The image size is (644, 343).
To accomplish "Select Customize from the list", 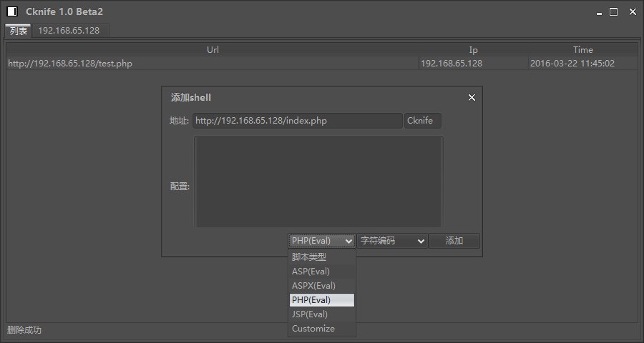I will (x=322, y=329).
